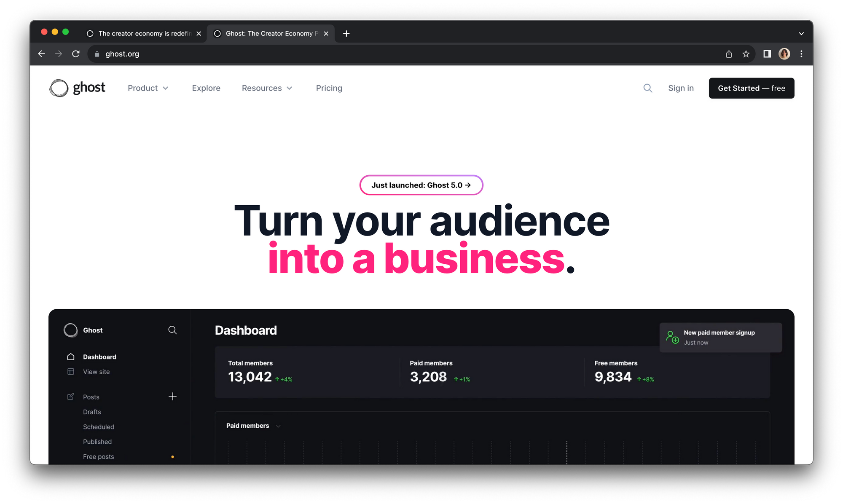Expand the tab search chevron
The image size is (843, 504).
coord(801,34)
